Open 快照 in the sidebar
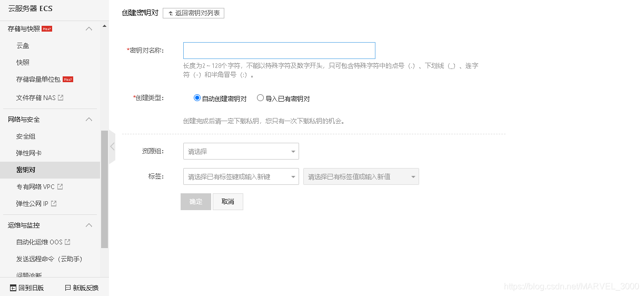644x296 pixels. coord(23,63)
